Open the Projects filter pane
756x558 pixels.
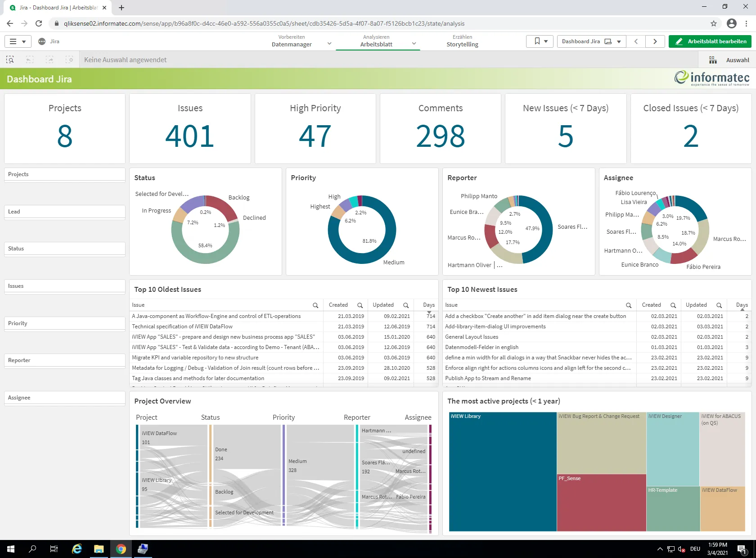point(65,175)
